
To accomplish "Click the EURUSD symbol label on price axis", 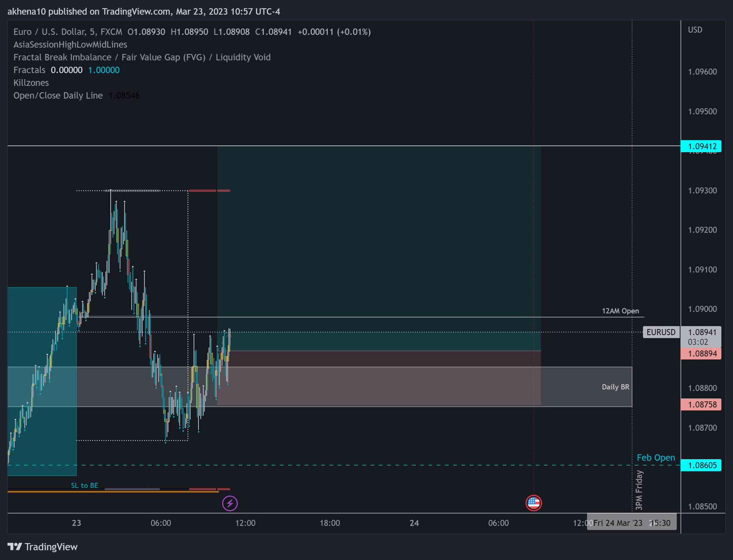I will pyautogui.click(x=661, y=332).
